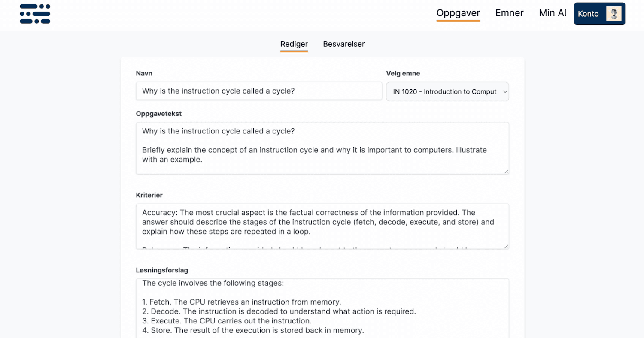Open the Emner menu item
This screenshot has width=644, height=338.
(x=509, y=13)
